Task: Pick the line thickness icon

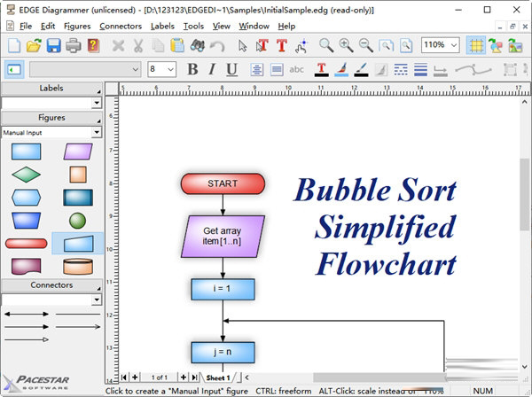Action: (420, 69)
